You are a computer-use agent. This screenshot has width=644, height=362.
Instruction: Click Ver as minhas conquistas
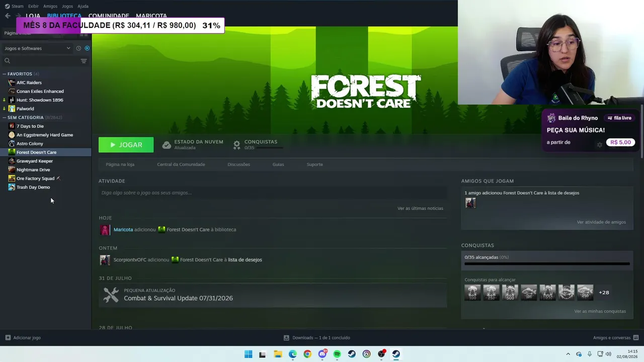point(600,311)
